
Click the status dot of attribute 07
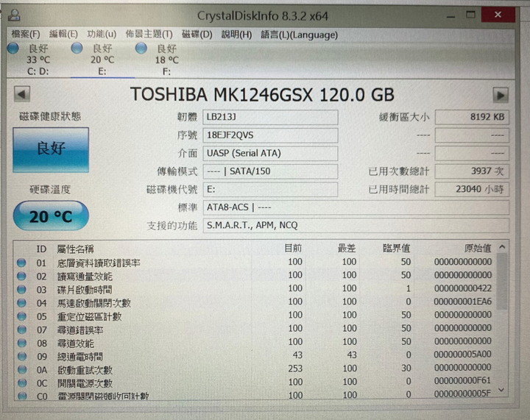tap(21, 330)
